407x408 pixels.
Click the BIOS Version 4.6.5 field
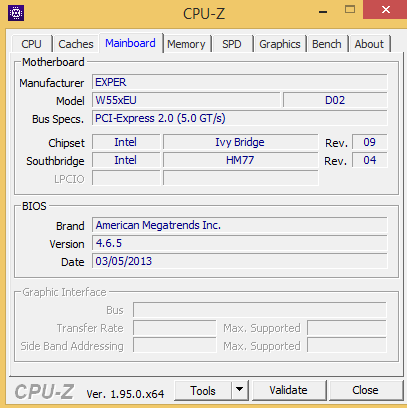coord(240,243)
